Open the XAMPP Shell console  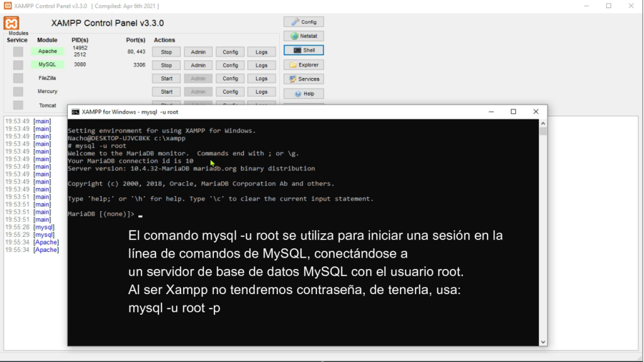304,50
